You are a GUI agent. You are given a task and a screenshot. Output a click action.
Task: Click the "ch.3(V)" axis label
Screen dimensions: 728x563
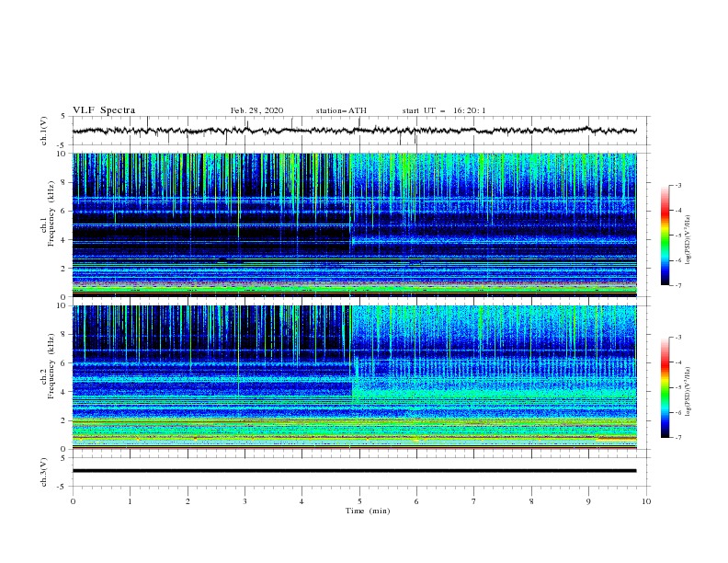pyautogui.click(x=44, y=472)
